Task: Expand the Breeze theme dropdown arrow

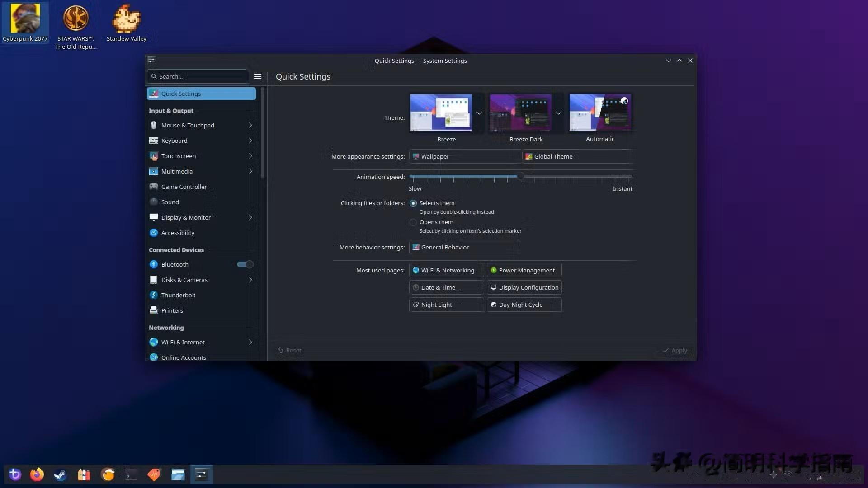Action: tap(479, 113)
